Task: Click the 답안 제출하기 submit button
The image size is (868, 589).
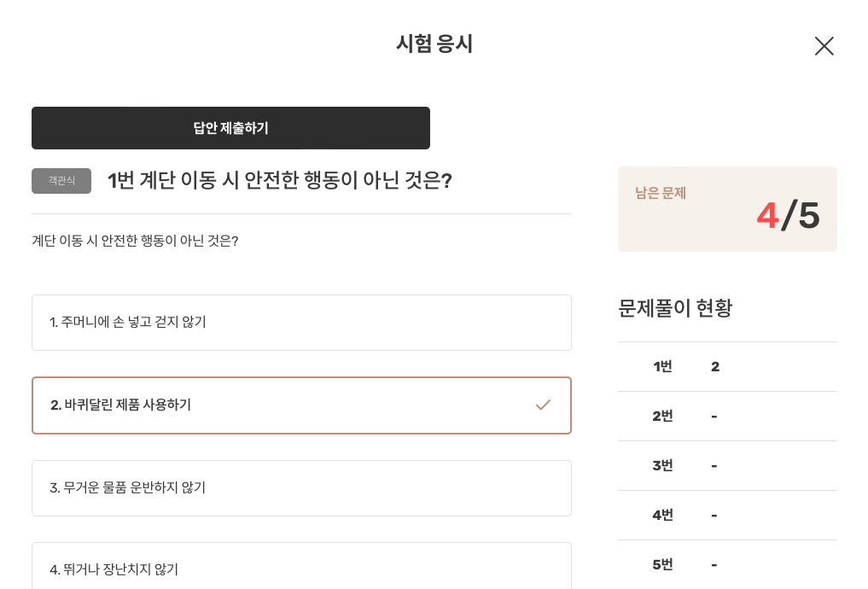Action: (230, 127)
